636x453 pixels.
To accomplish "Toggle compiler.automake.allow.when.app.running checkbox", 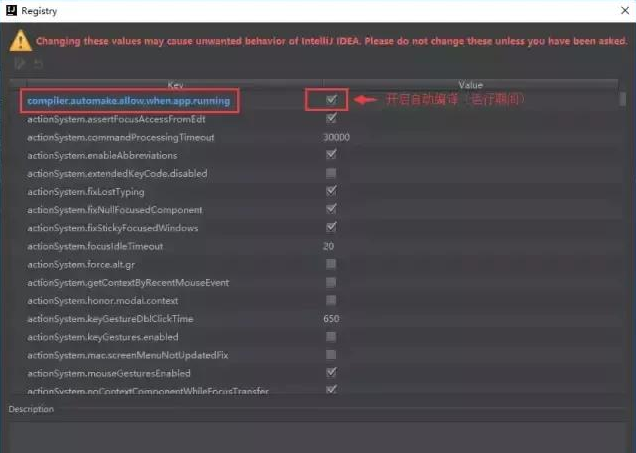I will click(331, 100).
